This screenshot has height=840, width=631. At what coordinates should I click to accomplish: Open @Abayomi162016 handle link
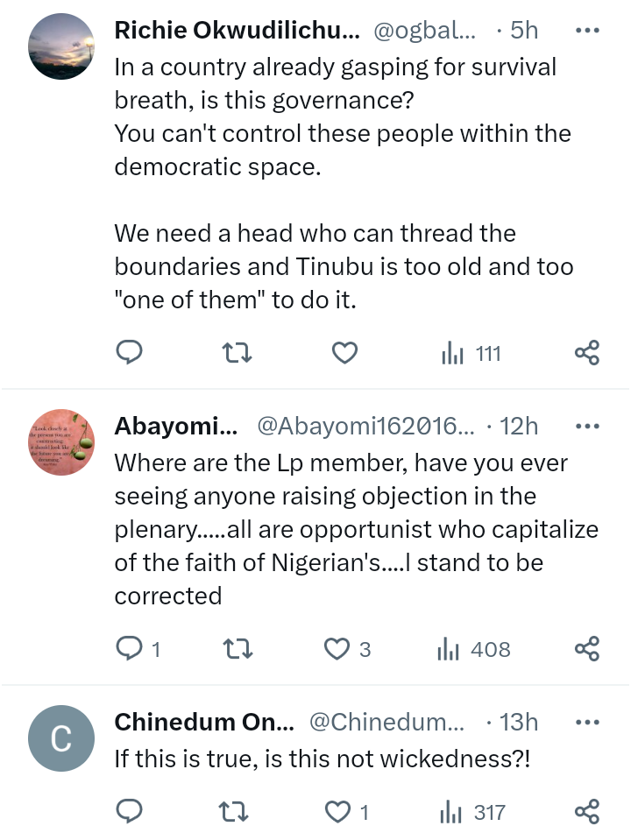tap(365, 427)
